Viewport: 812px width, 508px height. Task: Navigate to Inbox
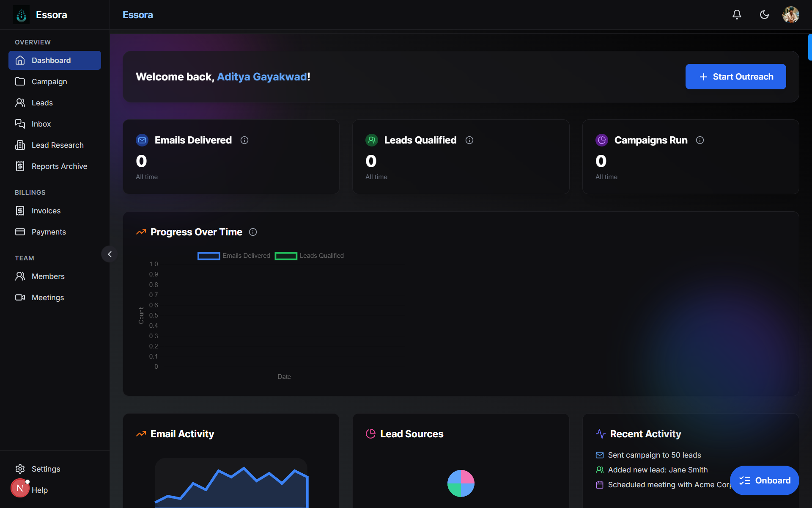click(55, 124)
